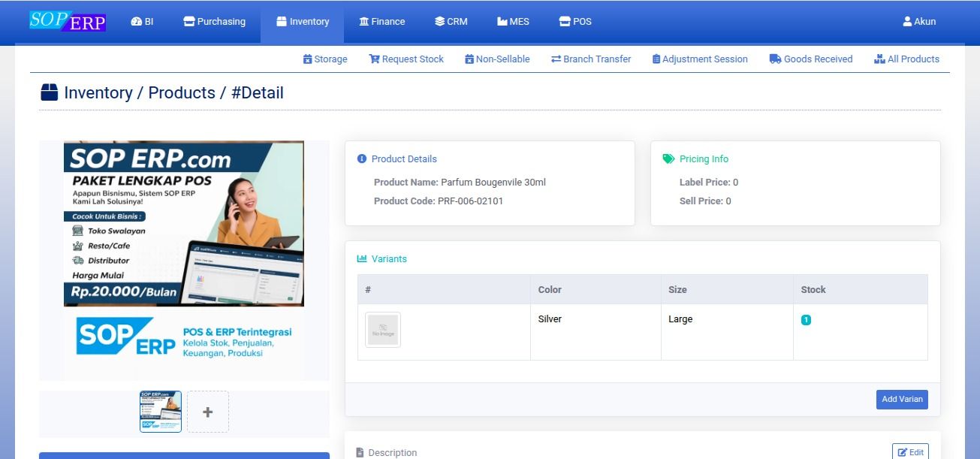980x459 pixels.
Task: Open the POS menu
Action: 575,22
